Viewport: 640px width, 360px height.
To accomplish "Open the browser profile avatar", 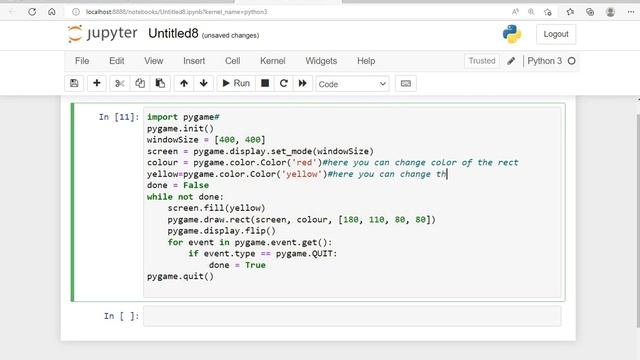I will pyautogui.click(x=610, y=12).
